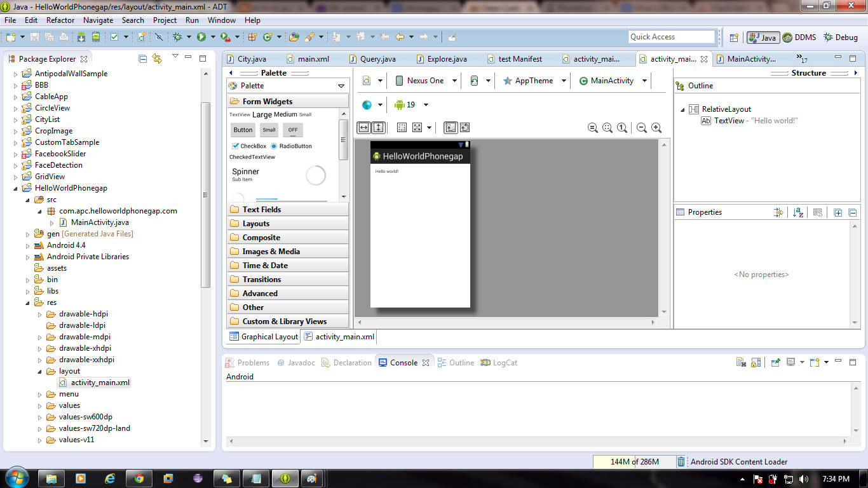
Task: Click Zoom to Fit canvas icon
Action: pos(607,128)
